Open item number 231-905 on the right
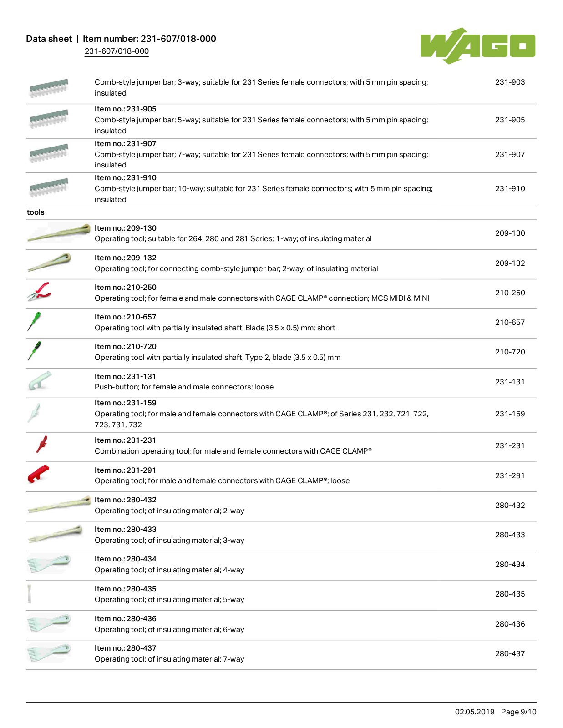Image resolution: width=563 pixels, height=728 pixels. click(x=510, y=120)
